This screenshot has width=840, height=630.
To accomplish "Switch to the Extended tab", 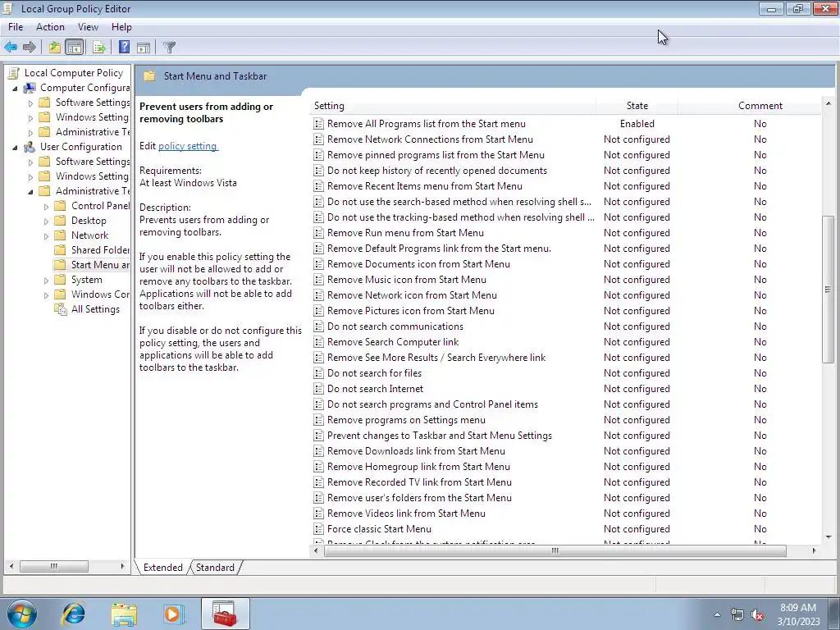I will click(x=163, y=568).
